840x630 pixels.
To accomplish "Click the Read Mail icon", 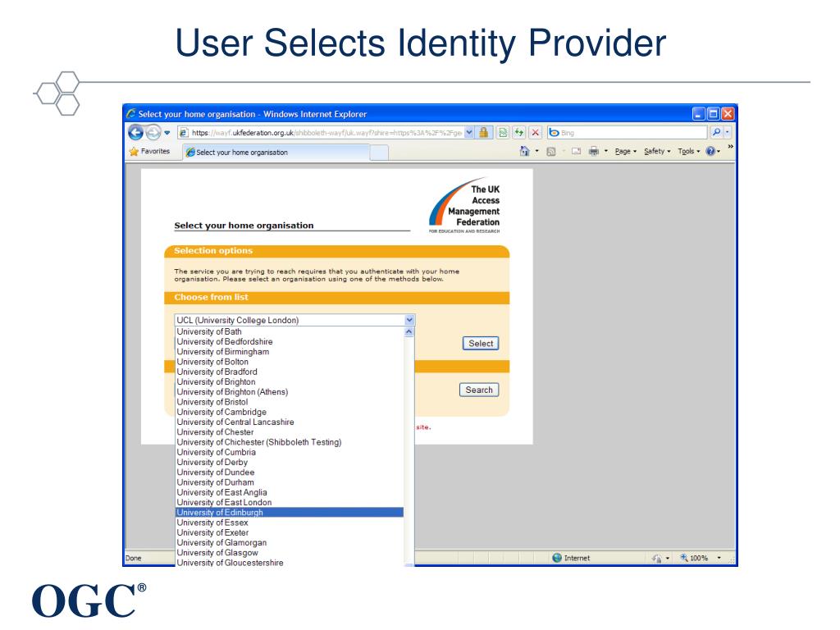I will tap(576, 151).
